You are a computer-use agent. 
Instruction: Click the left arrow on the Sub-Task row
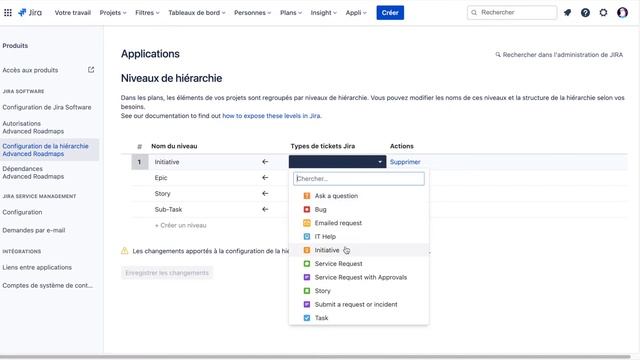coord(265,209)
